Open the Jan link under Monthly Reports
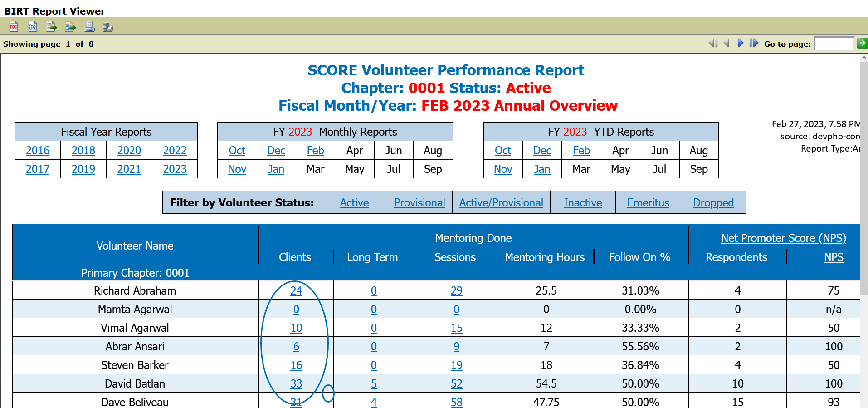 276,169
